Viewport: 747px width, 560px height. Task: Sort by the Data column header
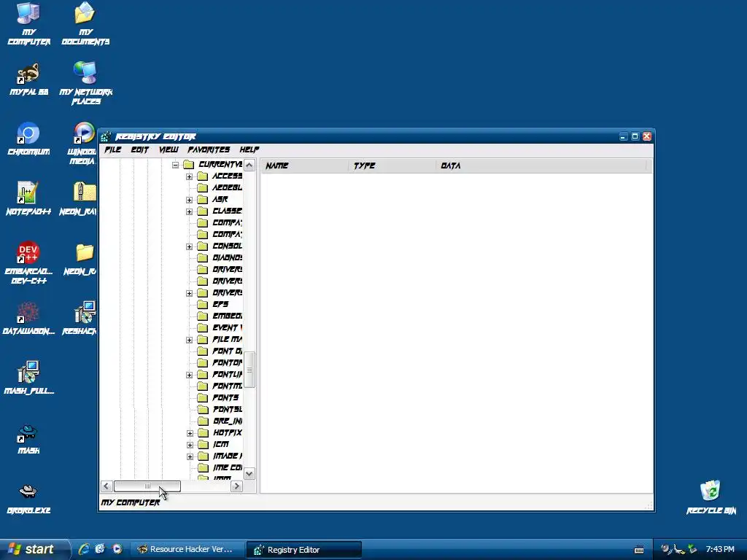[x=541, y=166]
